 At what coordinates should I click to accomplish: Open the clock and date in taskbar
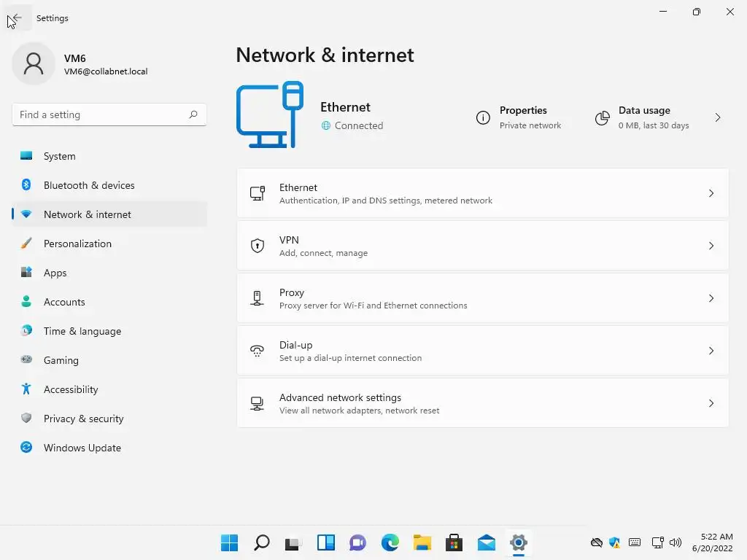[712, 542]
